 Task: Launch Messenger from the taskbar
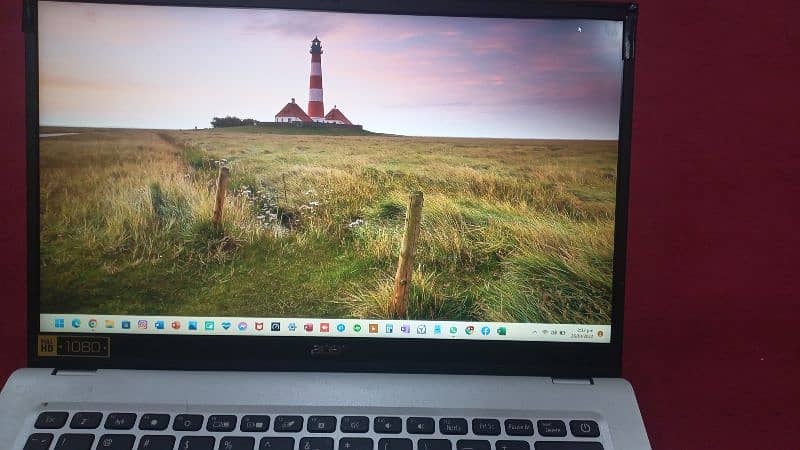coord(242,326)
